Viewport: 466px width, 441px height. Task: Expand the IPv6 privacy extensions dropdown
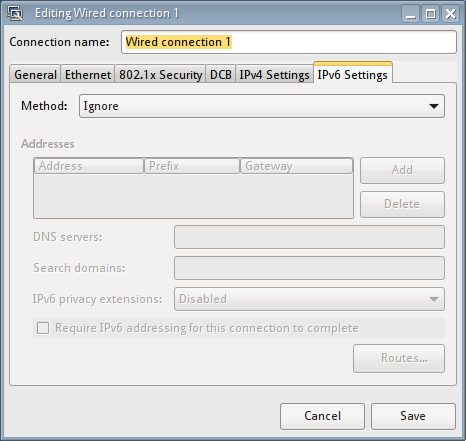pos(309,299)
